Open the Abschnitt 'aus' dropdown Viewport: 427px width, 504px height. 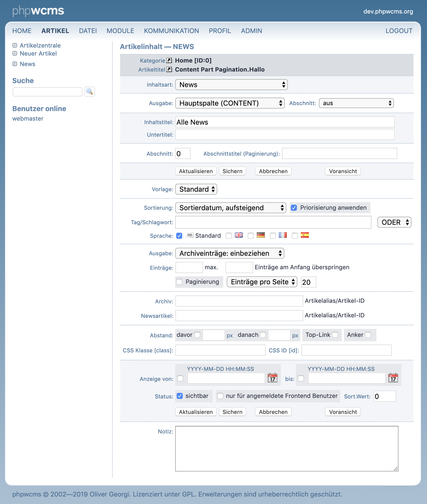[x=356, y=103]
